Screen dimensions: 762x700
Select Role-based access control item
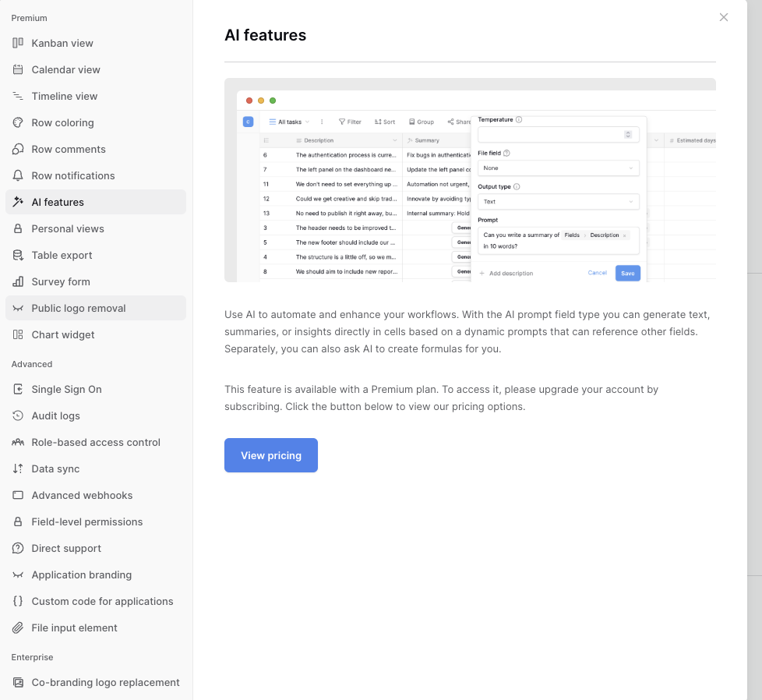pyautogui.click(x=96, y=442)
